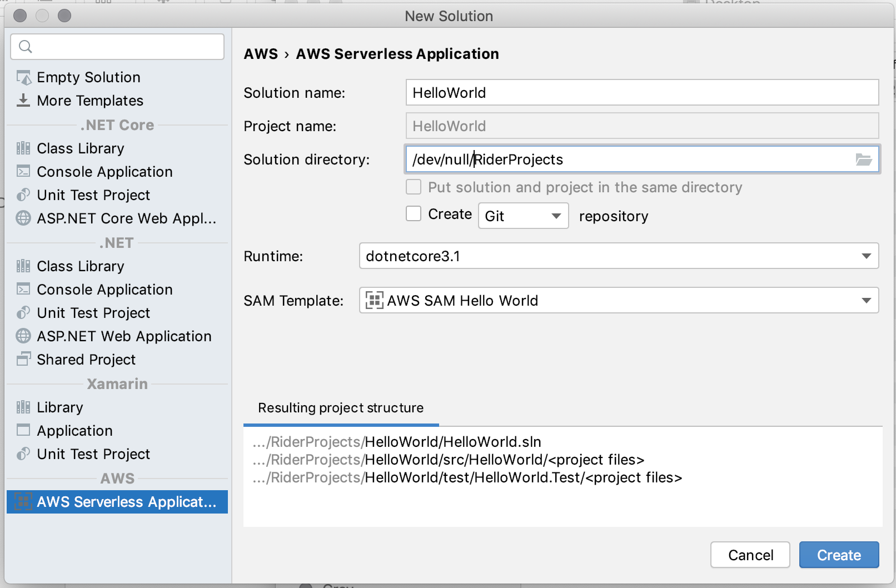This screenshot has width=896, height=588.
Task: Click the src/HelloWorld project files path
Action: pyautogui.click(x=449, y=460)
